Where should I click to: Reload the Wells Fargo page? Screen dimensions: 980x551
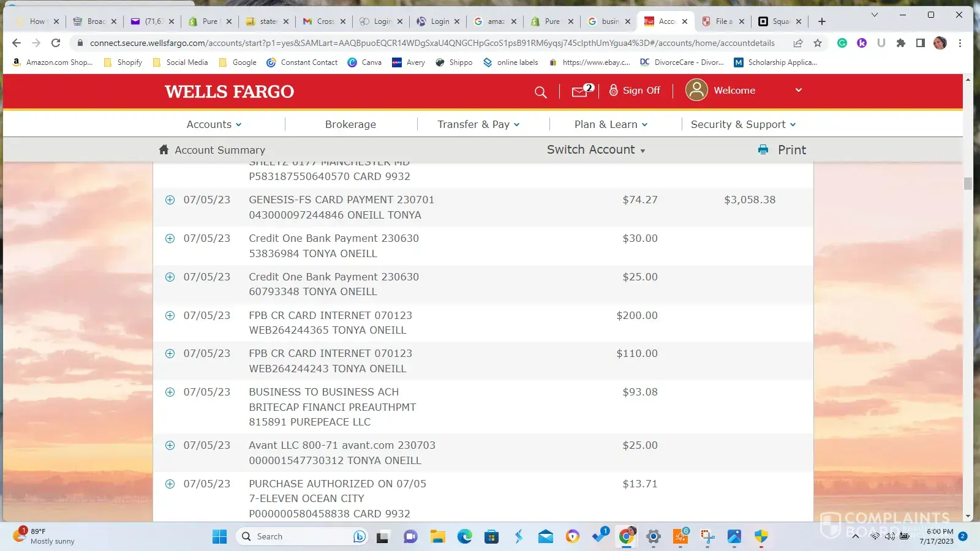56,43
